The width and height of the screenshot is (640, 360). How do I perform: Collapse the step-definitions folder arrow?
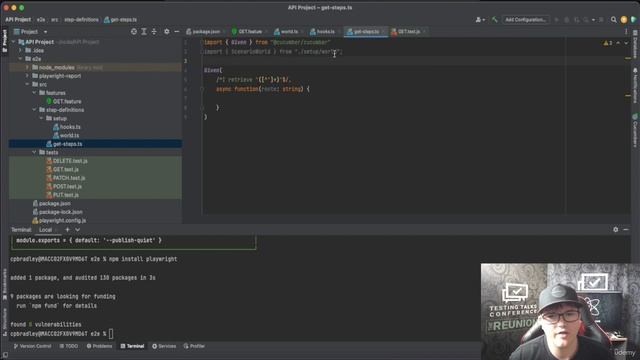coord(34,110)
